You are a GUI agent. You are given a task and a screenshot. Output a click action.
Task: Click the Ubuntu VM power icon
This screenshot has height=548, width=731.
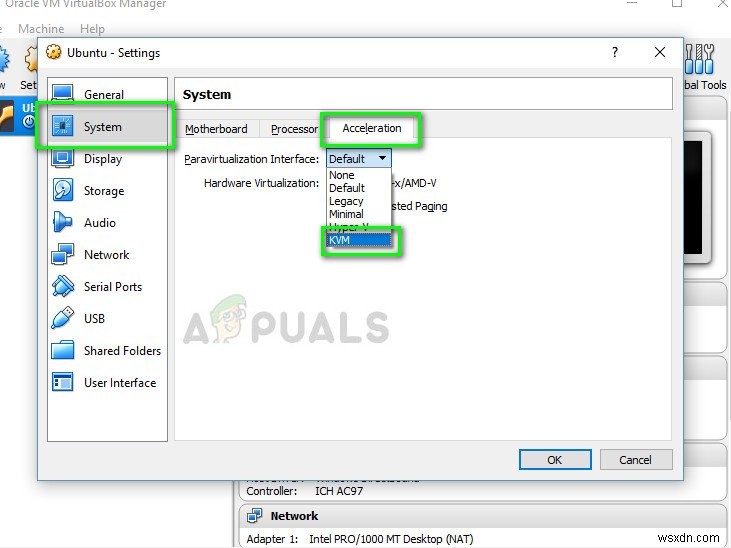pos(29,123)
